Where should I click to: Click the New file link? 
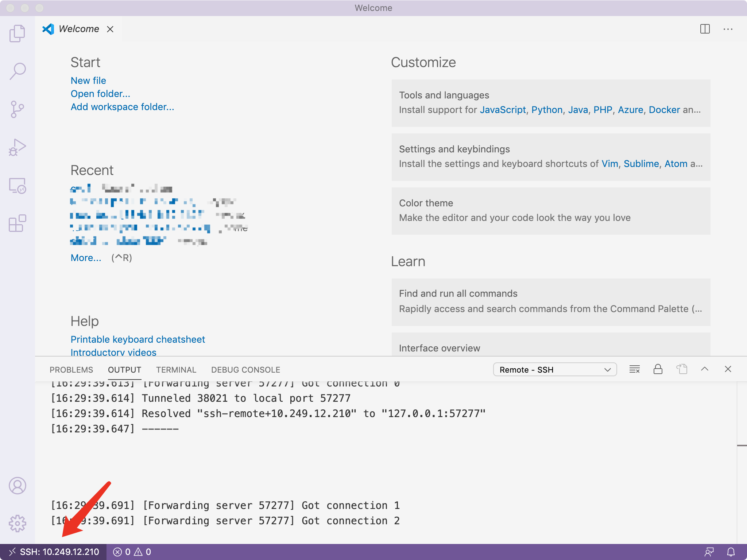(x=88, y=81)
